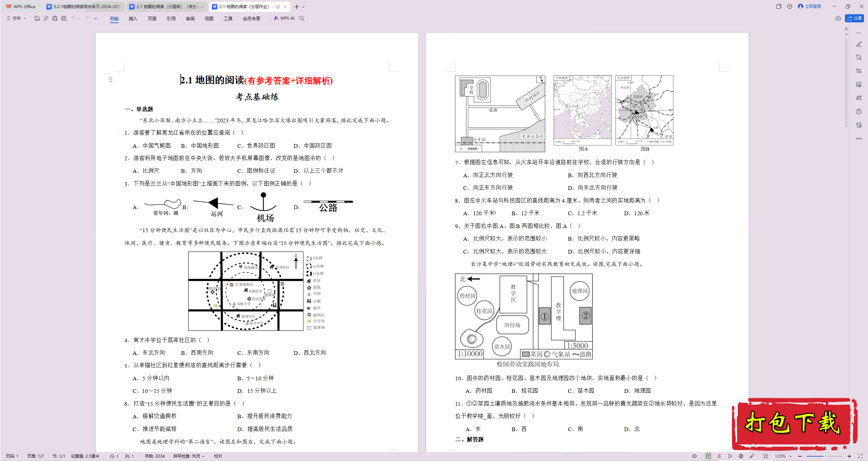
Task: Click the document title 2.1 地图的阅读
Action: [x=212, y=80]
